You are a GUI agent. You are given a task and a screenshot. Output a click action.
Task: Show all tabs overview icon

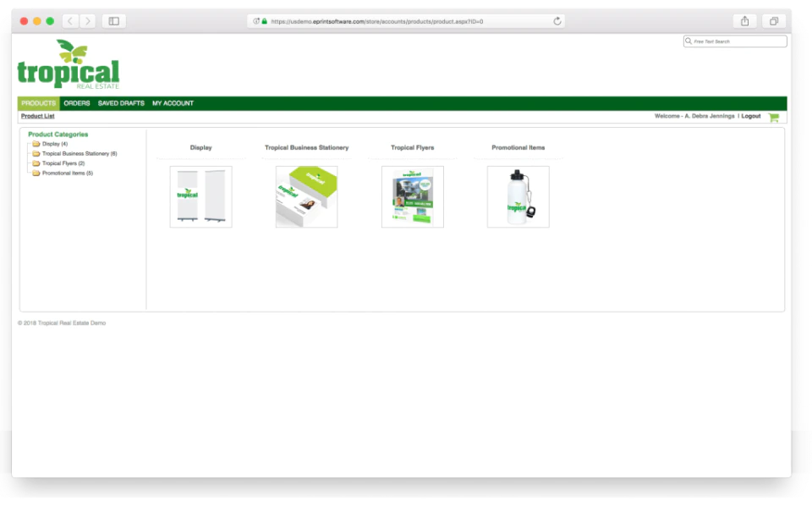(x=774, y=21)
